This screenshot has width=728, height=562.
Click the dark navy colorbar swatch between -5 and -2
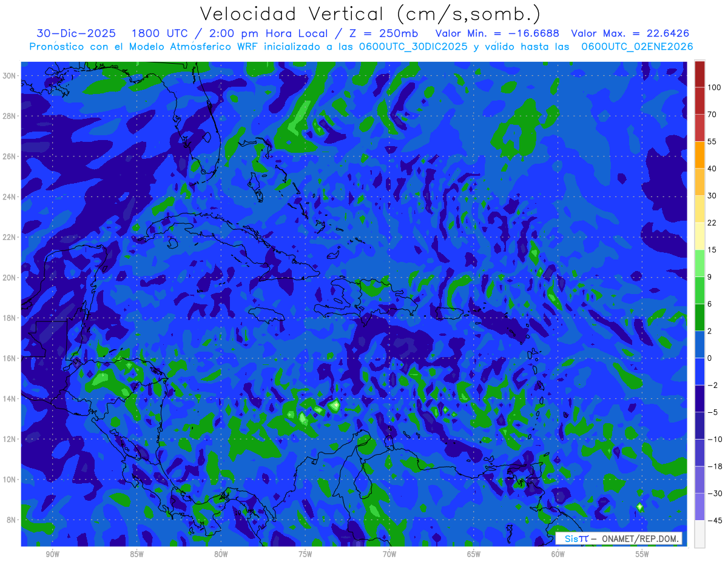(x=699, y=399)
